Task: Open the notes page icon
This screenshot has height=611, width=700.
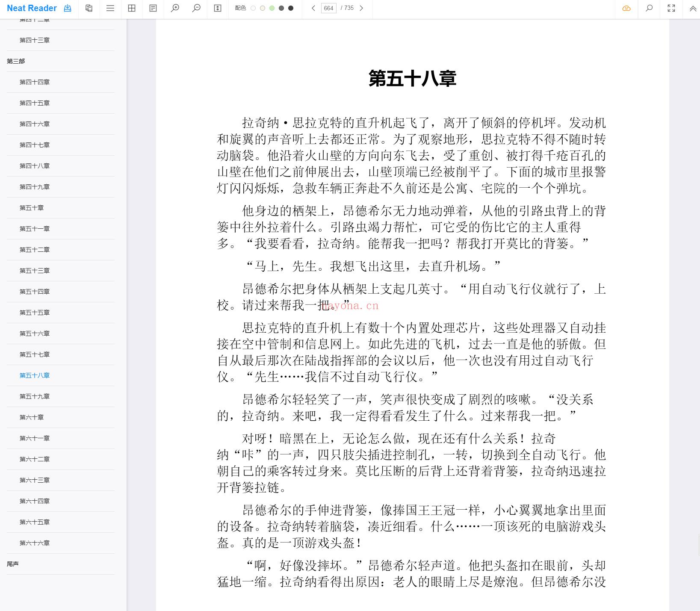Action: (x=153, y=8)
